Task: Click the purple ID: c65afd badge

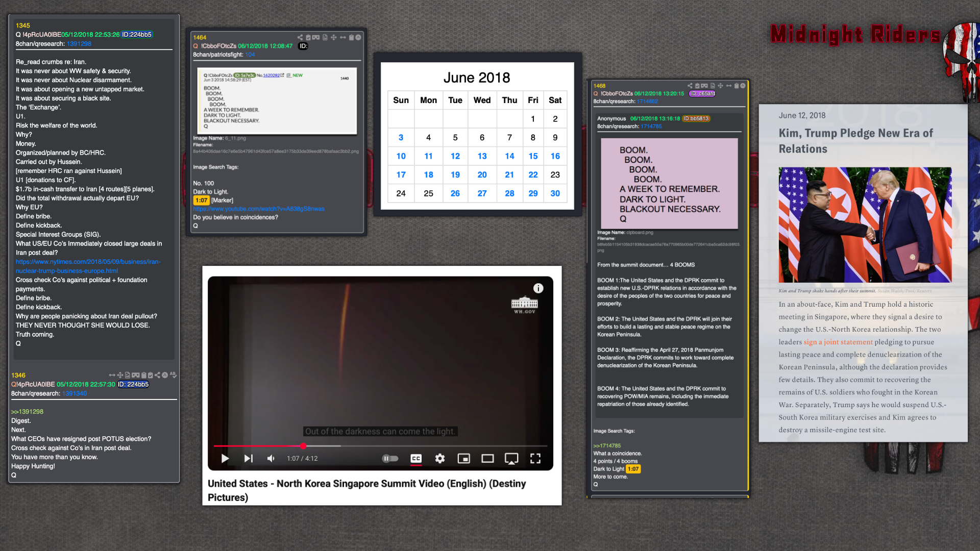Action: click(x=702, y=93)
